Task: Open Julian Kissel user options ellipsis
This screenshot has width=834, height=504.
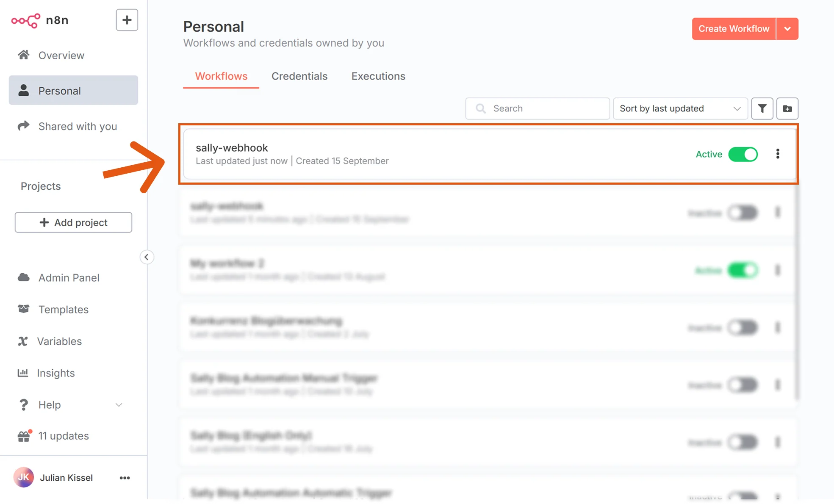Action: point(125,478)
